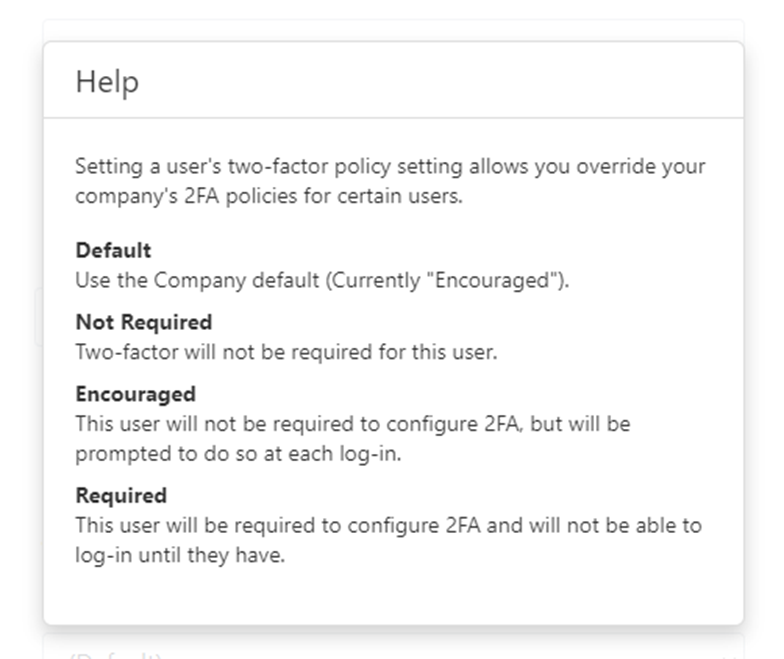Click the divider line under Help title

point(394,118)
